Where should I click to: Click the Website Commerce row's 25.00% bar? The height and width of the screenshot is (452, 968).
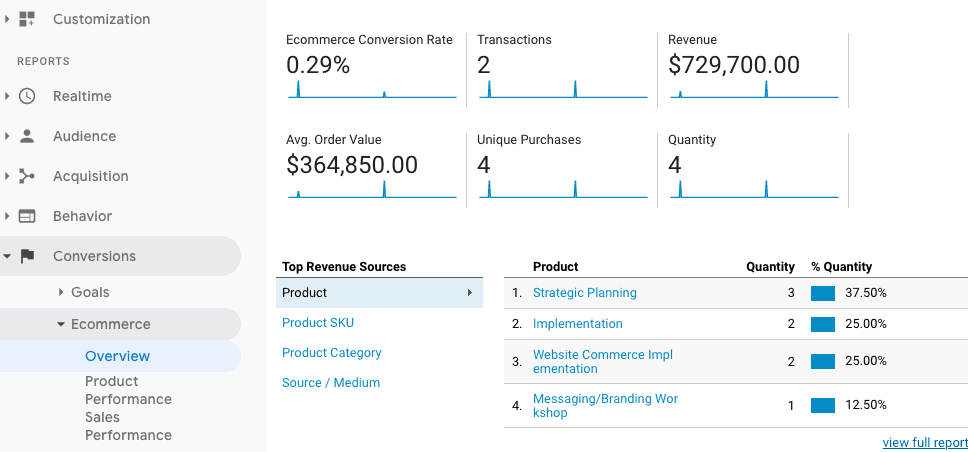click(x=823, y=362)
